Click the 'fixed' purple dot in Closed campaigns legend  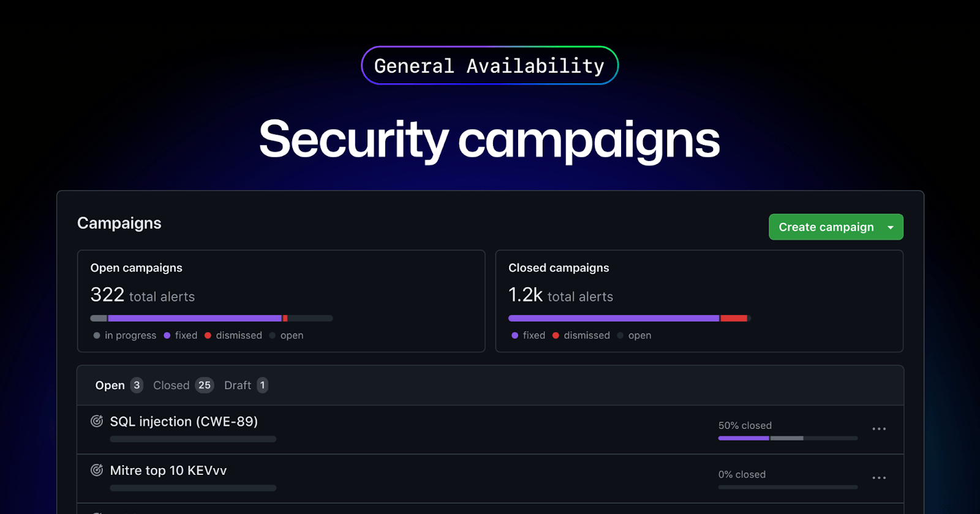(x=514, y=335)
